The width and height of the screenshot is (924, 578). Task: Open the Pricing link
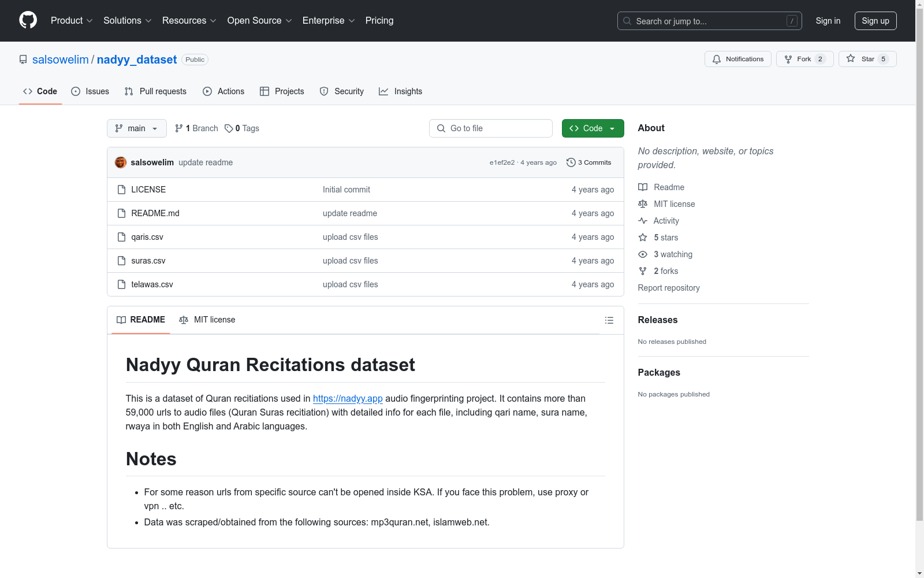tap(379, 21)
